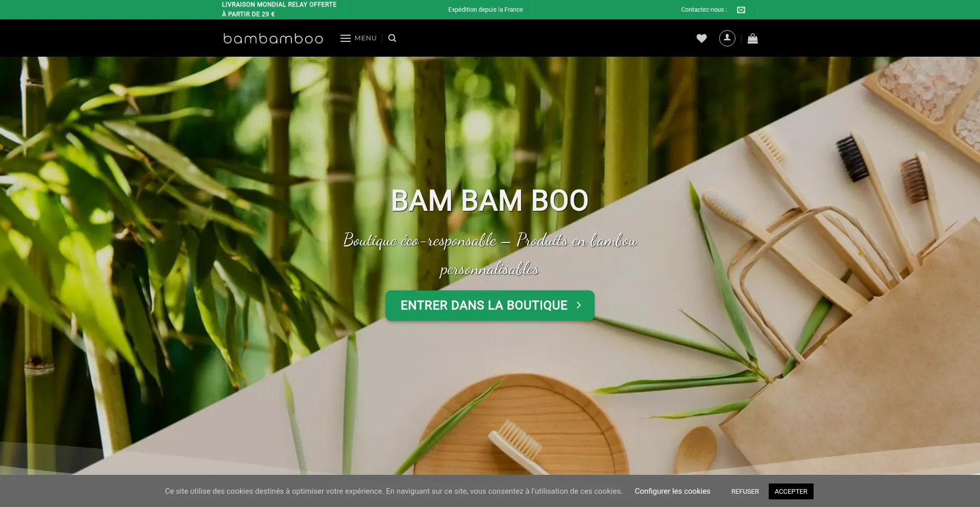Open the wishlist heart icon
The height and width of the screenshot is (507, 980).
[701, 38]
